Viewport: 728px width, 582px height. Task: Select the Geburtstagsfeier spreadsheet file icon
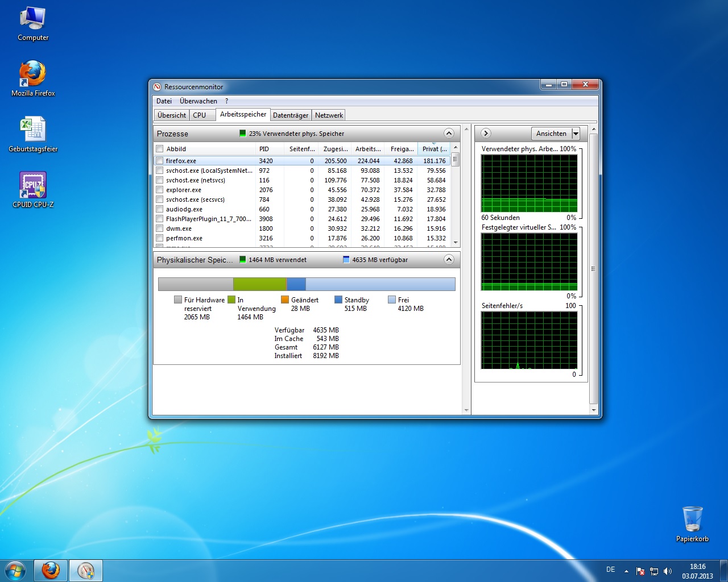point(33,134)
